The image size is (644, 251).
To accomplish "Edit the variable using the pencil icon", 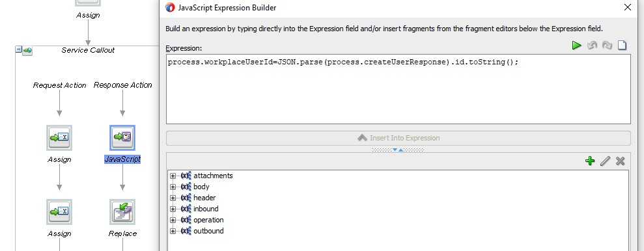I will 605,161.
